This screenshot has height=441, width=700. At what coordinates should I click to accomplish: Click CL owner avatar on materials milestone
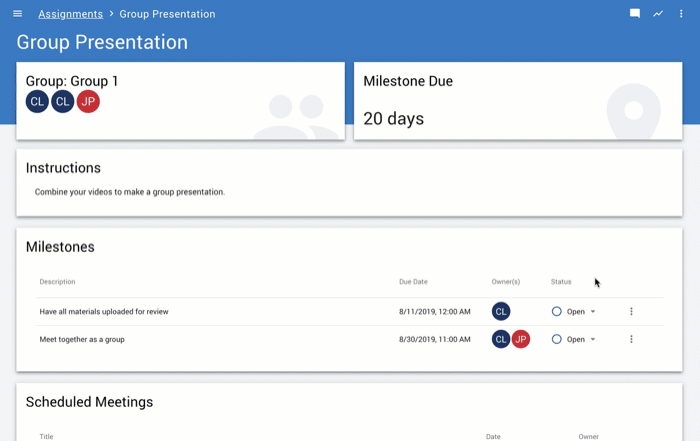tap(501, 312)
